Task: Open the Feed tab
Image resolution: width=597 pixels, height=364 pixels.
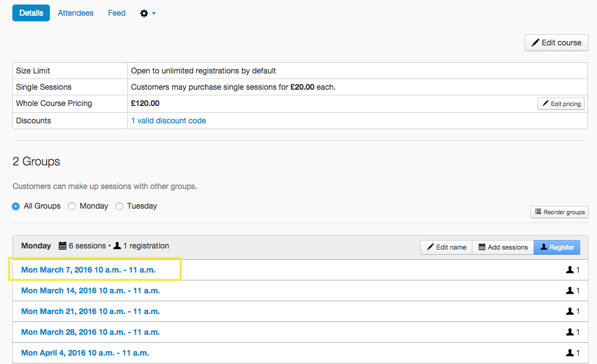Action: [x=117, y=13]
